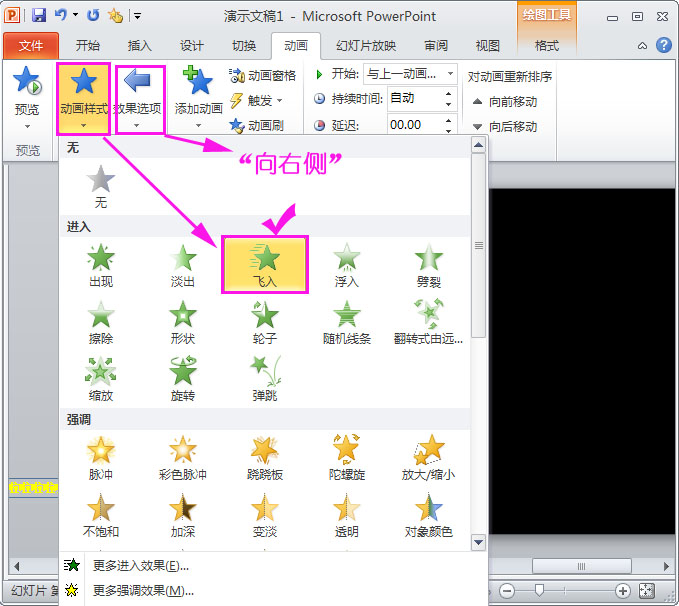Increase the 持续时间 duration with up arrow
Viewport: 679px width, 606px height.
[449, 94]
